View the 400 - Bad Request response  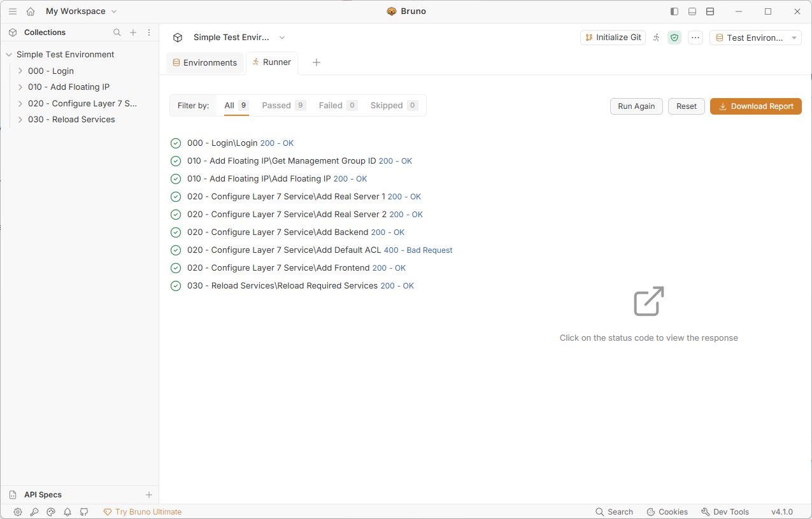point(418,250)
